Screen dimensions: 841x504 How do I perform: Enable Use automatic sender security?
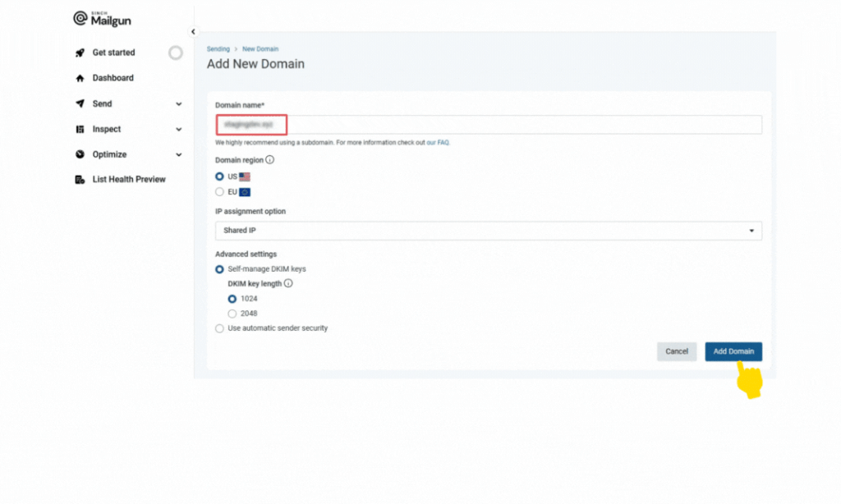[219, 328]
